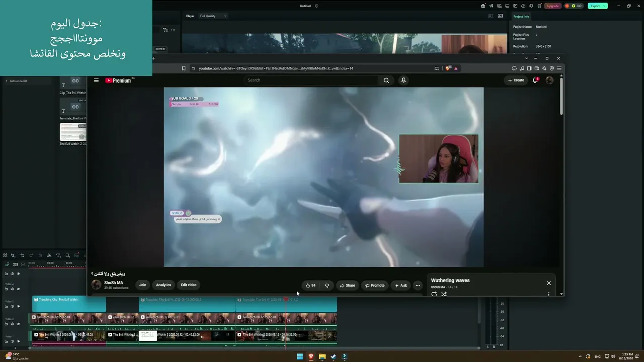The width and height of the screenshot is (644, 362).
Task: Open the browser tab search chevron
Action: click(526, 58)
